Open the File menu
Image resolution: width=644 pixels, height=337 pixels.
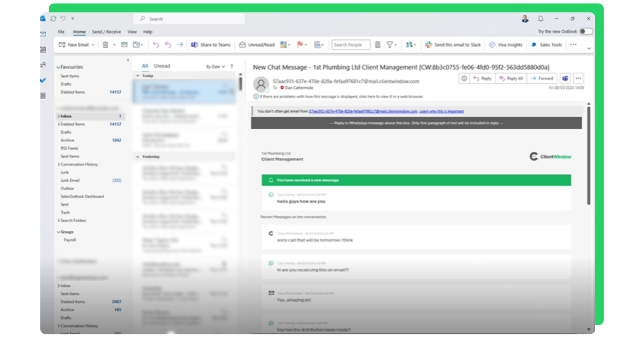[x=61, y=32]
